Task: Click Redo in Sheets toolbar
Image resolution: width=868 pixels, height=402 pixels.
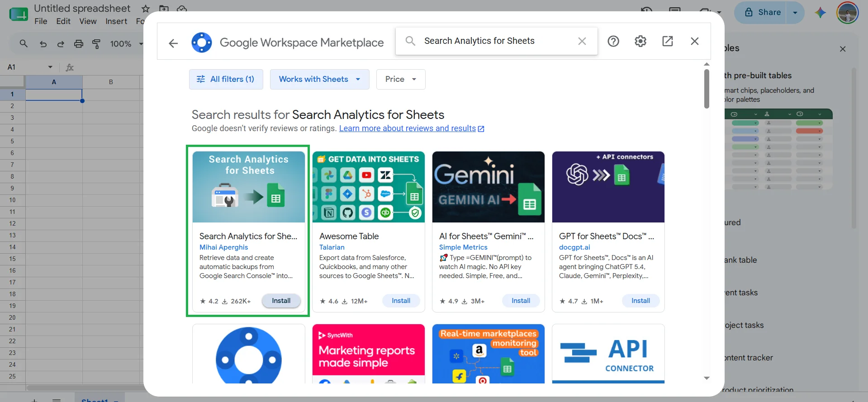Action: click(x=61, y=44)
